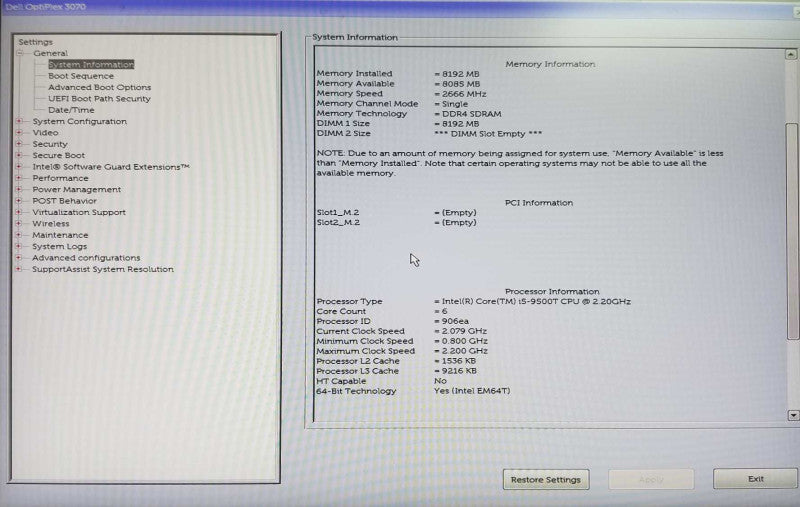Select POST Behavior category
The image size is (800, 507).
64,201
